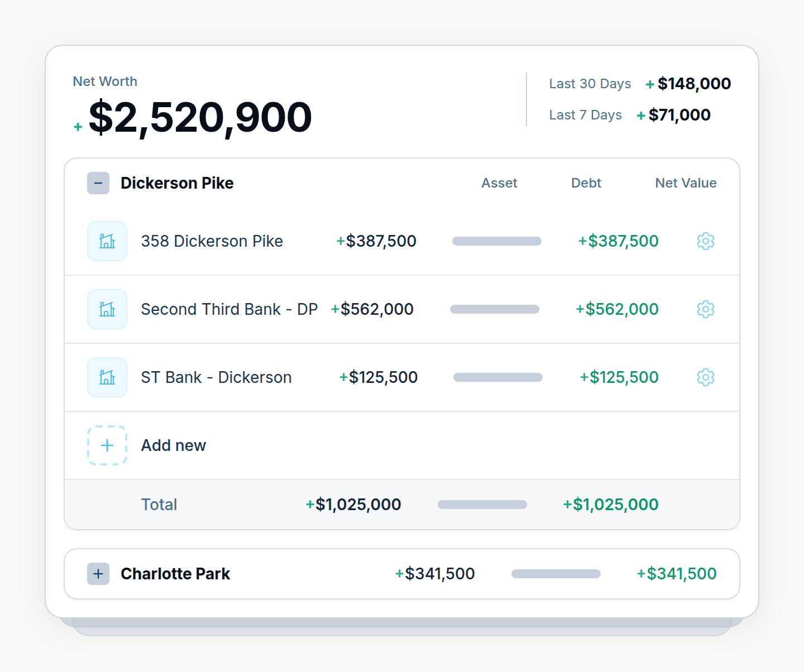Select the property icon for Second Third Bank - DP
Screen dimensions: 804x672
107,309
